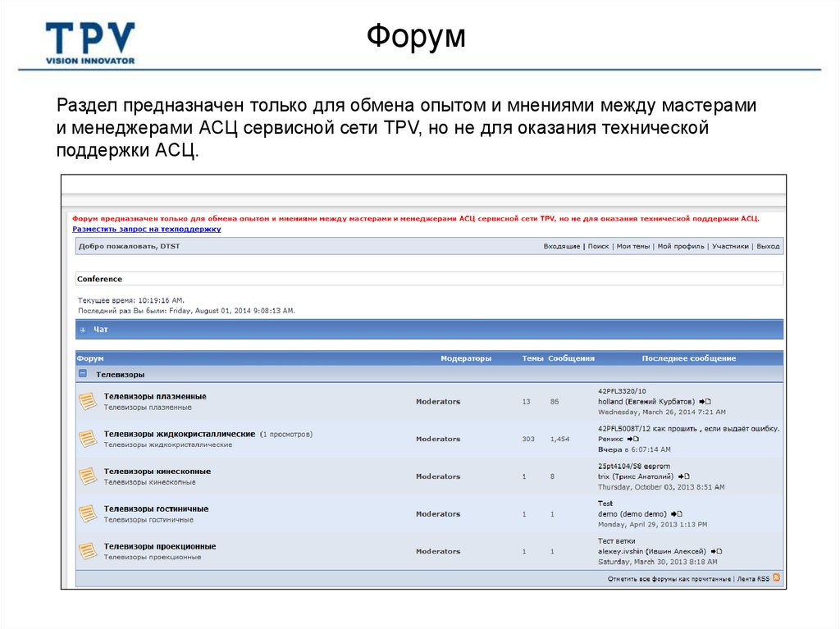Go to Участники section

(731, 245)
